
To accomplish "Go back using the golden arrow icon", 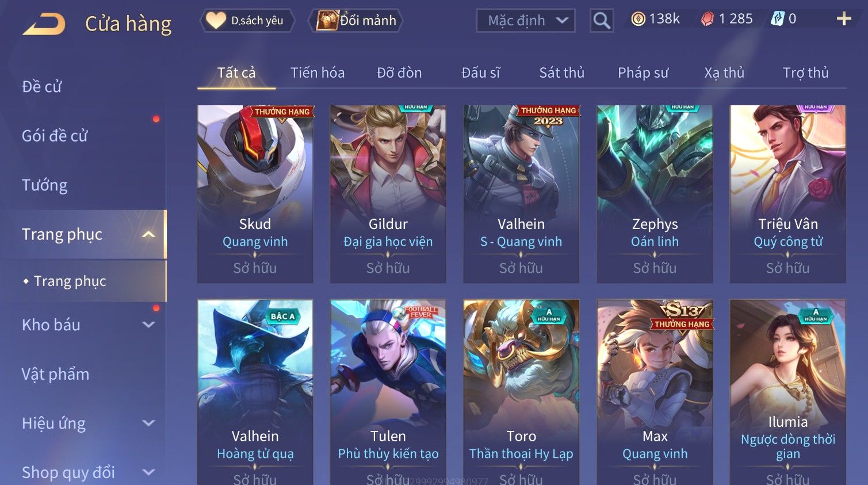I will (x=44, y=24).
